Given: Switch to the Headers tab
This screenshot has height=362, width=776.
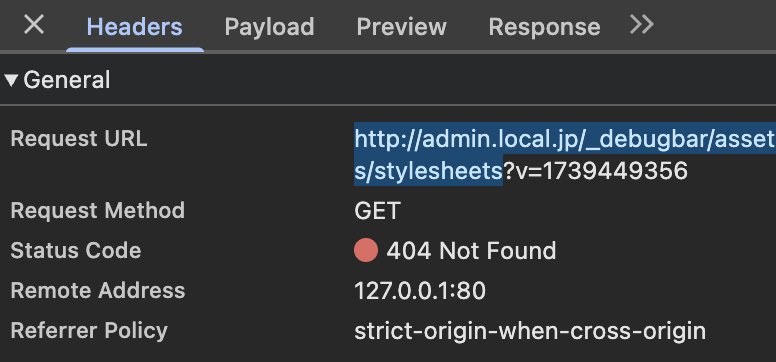Looking at the screenshot, I should point(135,26).
